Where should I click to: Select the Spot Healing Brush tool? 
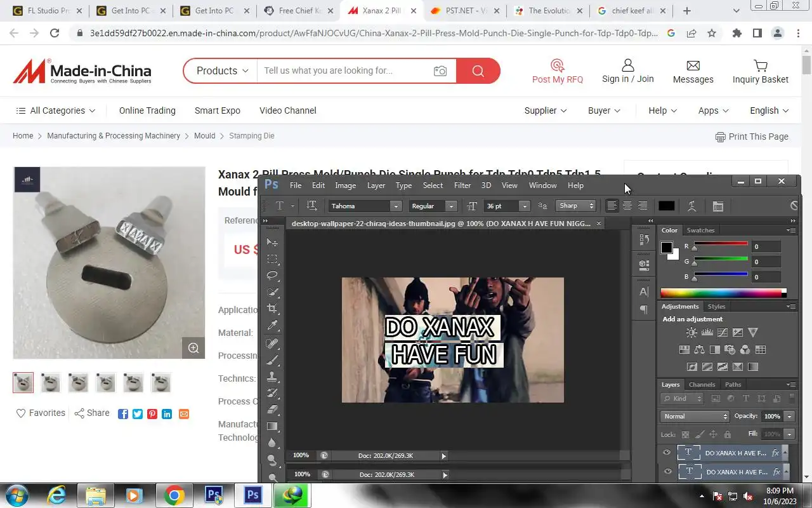tap(272, 344)
